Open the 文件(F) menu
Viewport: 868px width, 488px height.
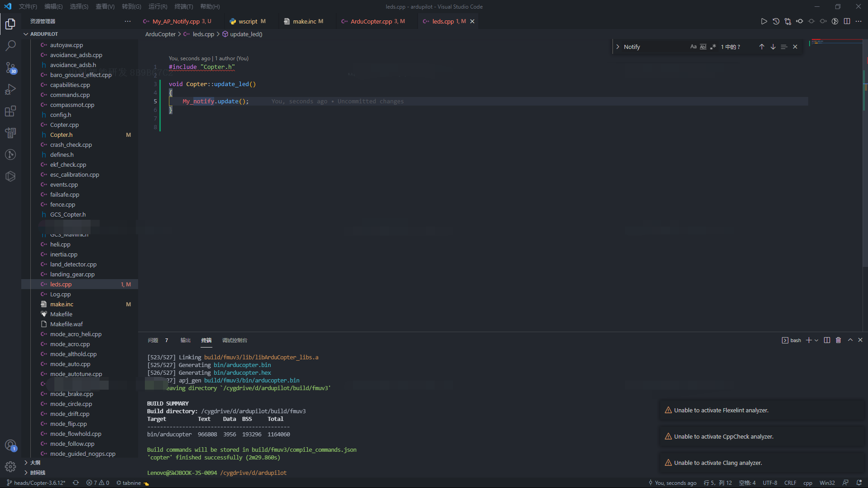pos(28,6)
